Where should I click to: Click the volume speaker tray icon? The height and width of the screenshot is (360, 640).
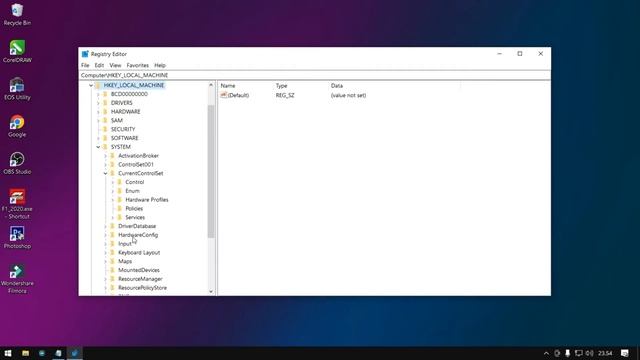(x=589, y=353)
